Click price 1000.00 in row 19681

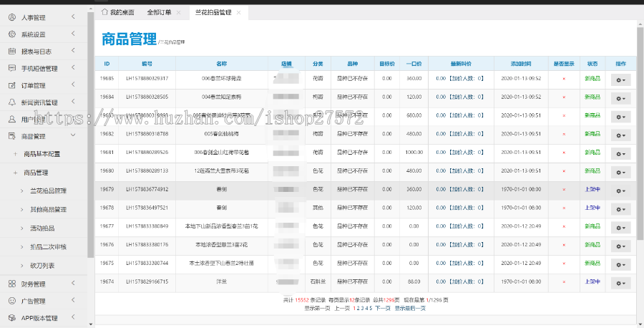pos(414,153)
